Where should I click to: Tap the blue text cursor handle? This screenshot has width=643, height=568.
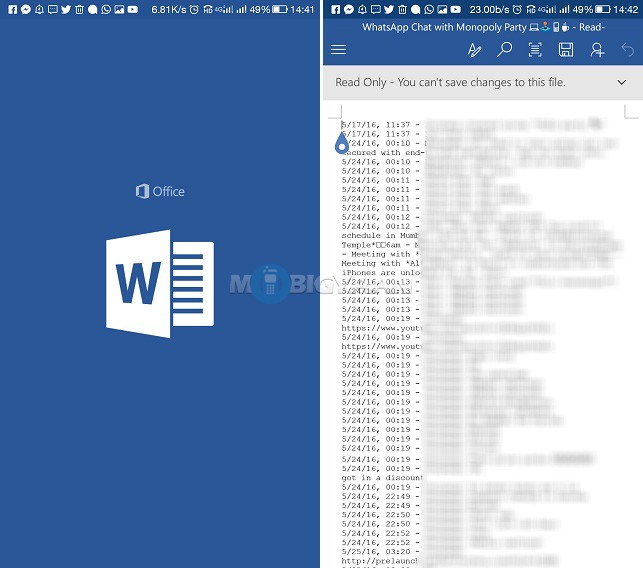pyautogui.click(x=342, y=143)
